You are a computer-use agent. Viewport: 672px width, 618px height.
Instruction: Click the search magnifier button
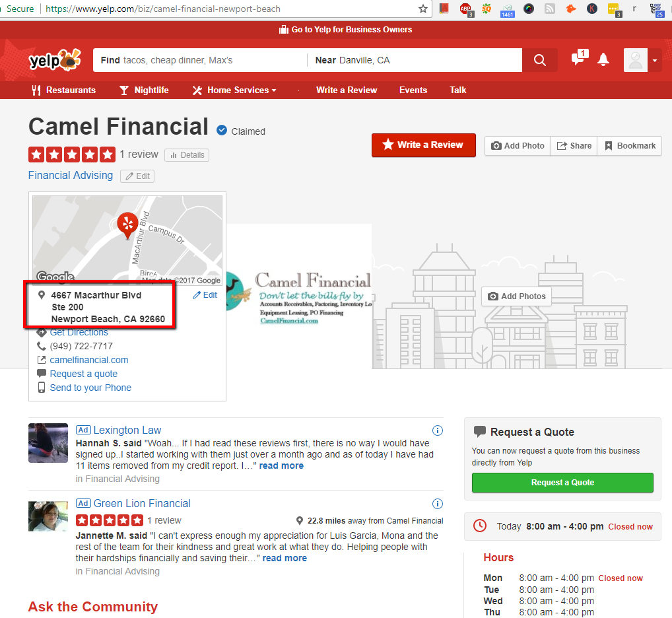(540, 60)
